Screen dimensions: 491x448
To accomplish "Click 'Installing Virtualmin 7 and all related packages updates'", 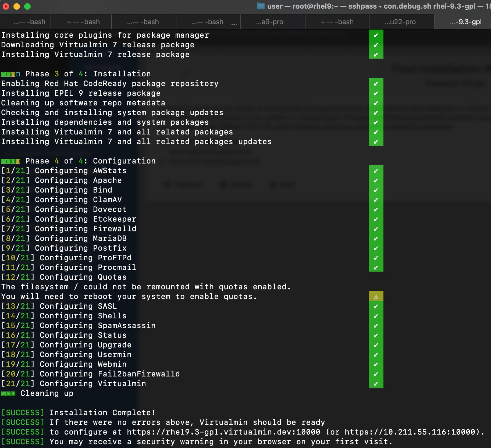I will pyautogui.click(x=136, y=141).
